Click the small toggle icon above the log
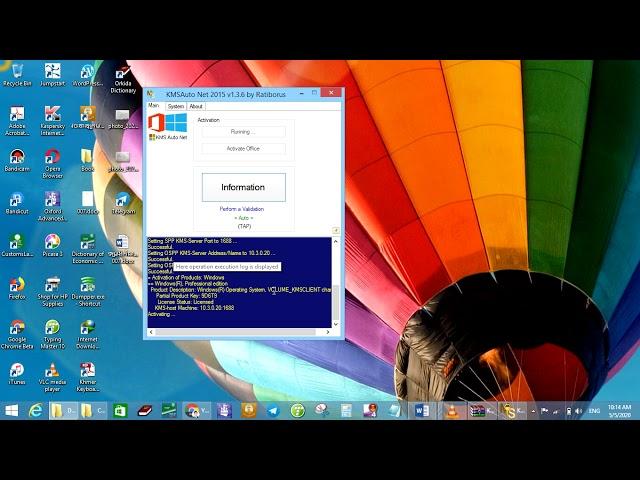 336,231
